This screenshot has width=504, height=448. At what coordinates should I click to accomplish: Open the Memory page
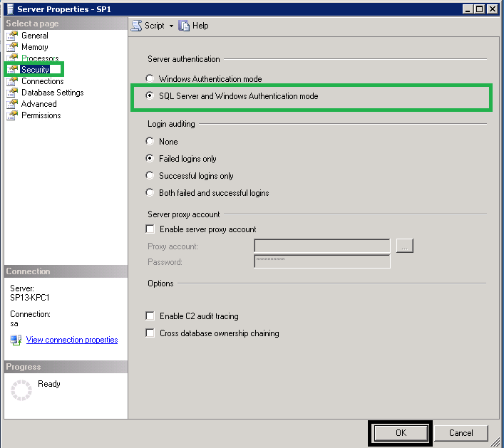pos(35,47)
